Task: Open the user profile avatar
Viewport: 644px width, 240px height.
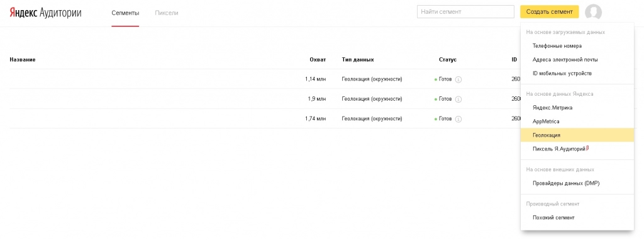Action: pyautogui.click(x=594, y=13)
